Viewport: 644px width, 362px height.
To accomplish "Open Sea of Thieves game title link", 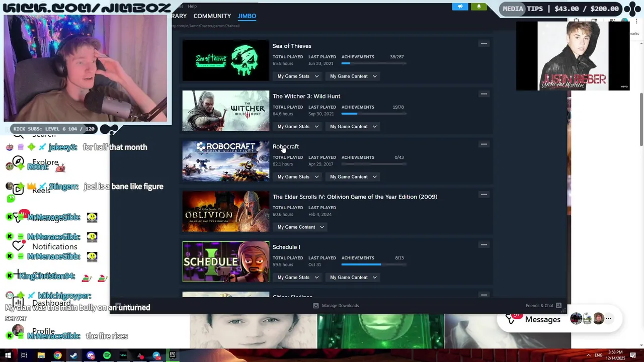I will click(292, 46).
